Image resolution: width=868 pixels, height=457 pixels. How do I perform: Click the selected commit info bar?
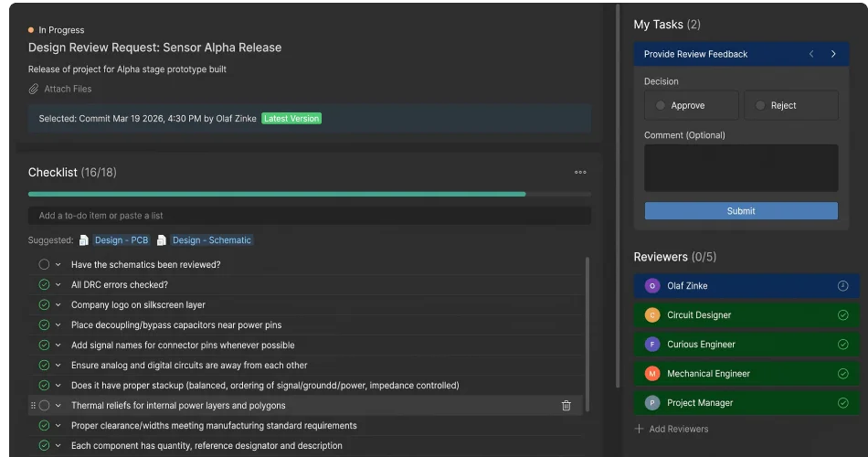tap(310, 119)
